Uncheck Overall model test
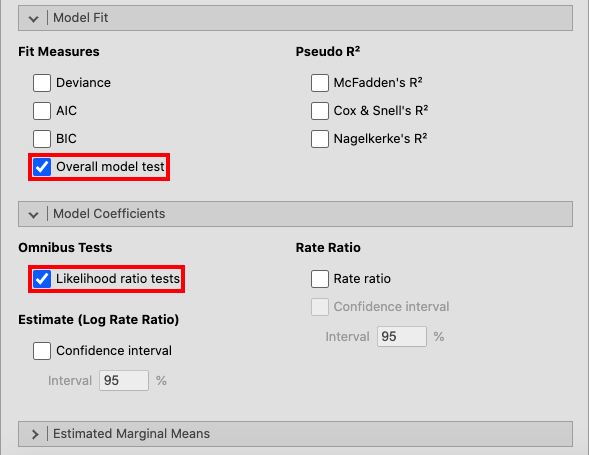589x455 pixels. [42, 167]
